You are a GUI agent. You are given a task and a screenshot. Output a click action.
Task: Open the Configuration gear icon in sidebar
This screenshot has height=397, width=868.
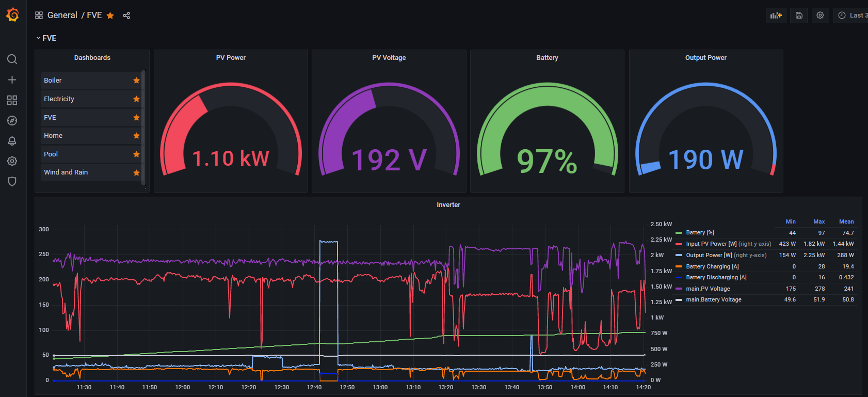(x=12, y=161)
